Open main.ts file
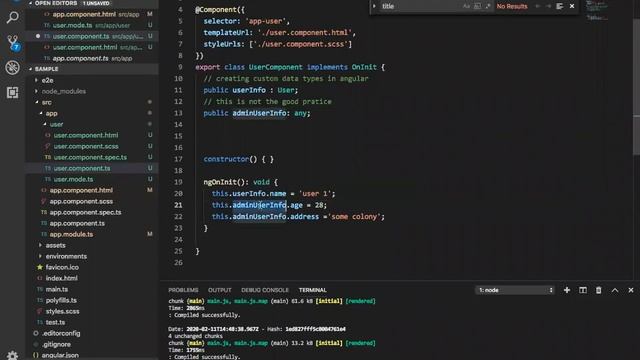640x360 pixels. (57, 289)
